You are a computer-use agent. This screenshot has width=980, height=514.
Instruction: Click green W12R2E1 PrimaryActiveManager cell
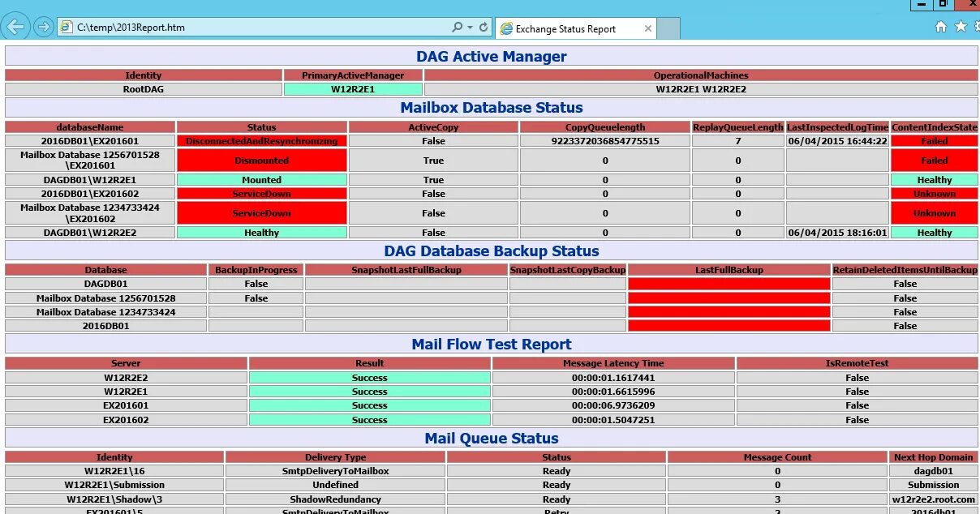353,89
